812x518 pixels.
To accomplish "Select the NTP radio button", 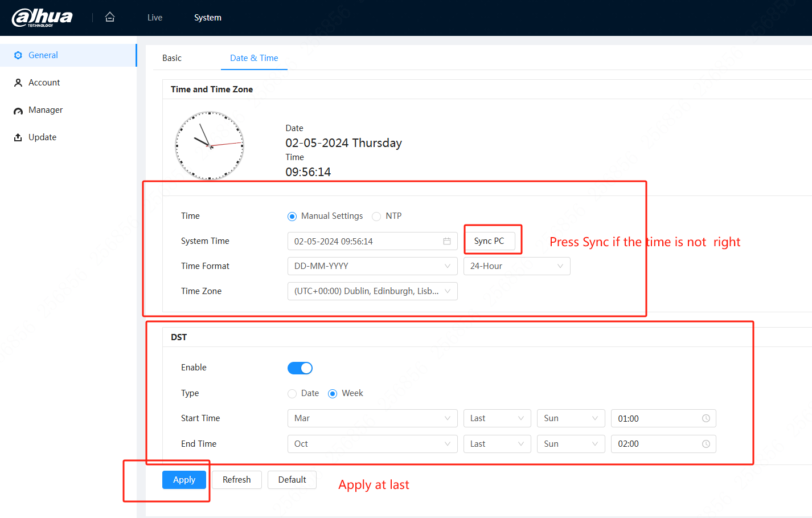I will point(376,216).
